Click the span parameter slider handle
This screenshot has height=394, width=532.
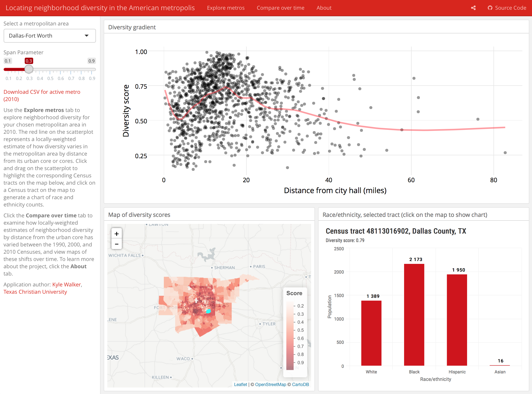point(29,69)
